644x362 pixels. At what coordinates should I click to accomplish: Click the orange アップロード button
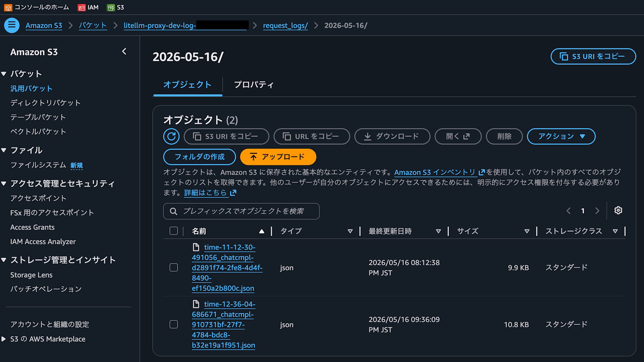(278, 157)
